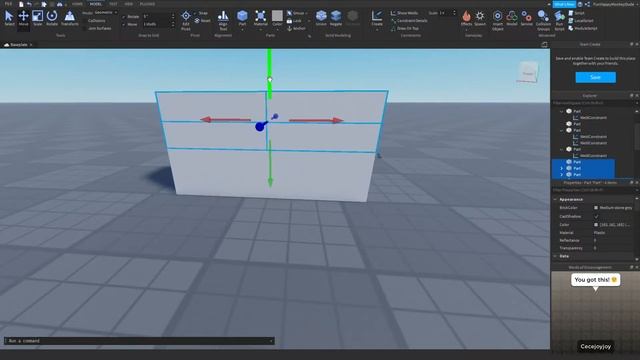
Task: Activate the Rotate tool
Action: pos(52,18)
